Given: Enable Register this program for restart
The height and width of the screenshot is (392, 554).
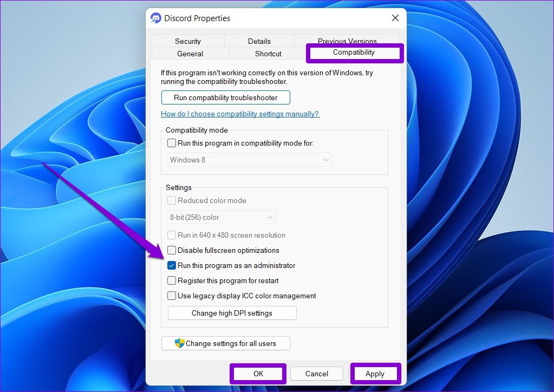Looking at the screenshot, I should 172,280.
